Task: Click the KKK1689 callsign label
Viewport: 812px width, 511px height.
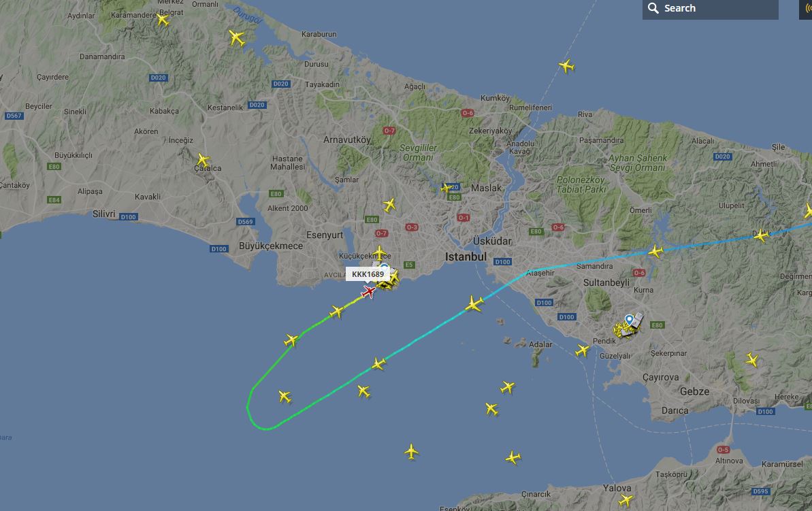Action: point(368,274)
